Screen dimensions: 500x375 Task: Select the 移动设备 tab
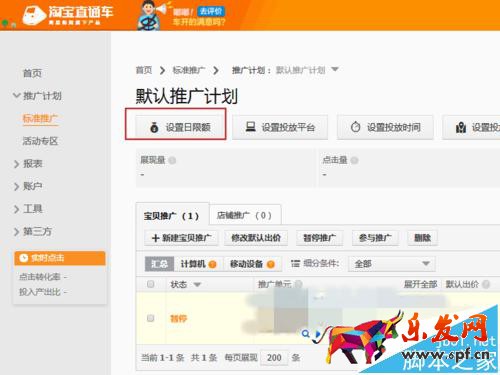252,264
